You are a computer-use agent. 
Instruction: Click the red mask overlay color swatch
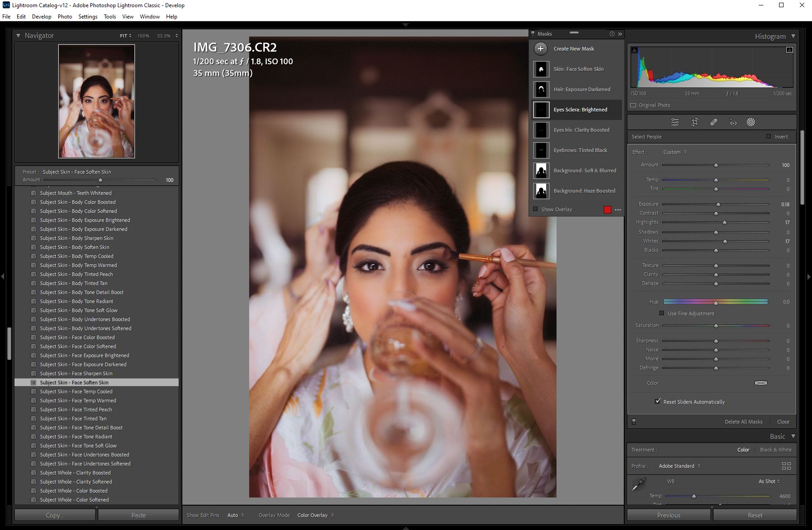click(607, 210)
